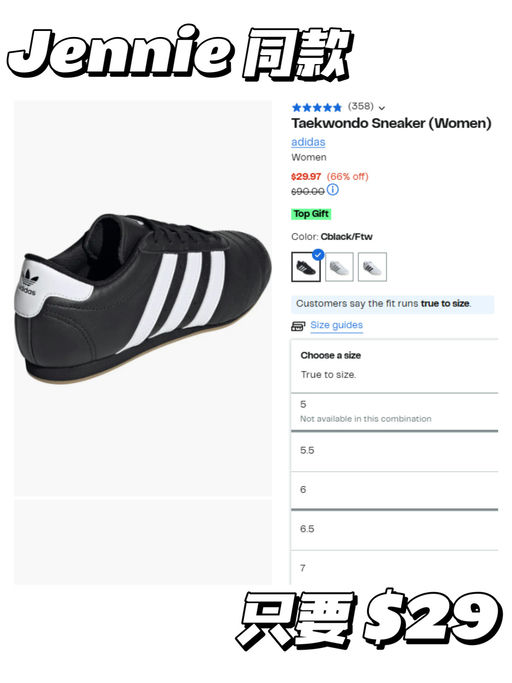Select the second white sneaker color swatch
This screenshot has width=512, height=683.
click(339, 267)
